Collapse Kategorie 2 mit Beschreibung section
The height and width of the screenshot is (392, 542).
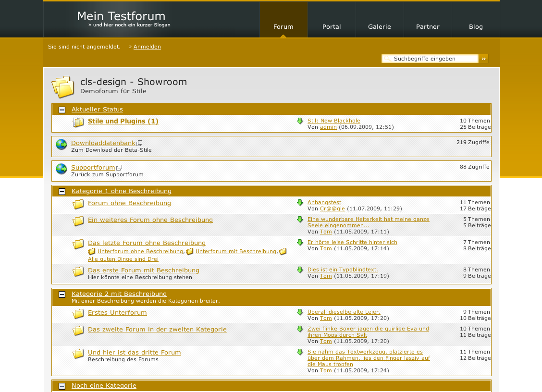tap(62, 294)
